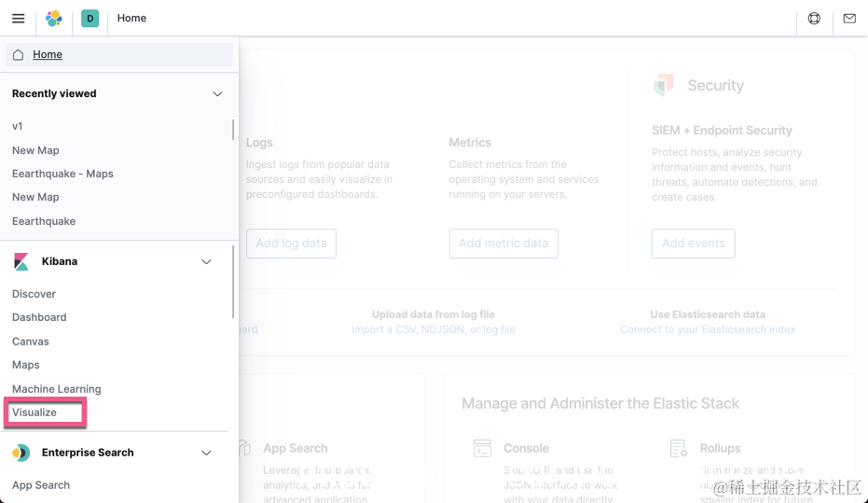The image size is (868, 503).
Task: Open Visualize in Kibana menu
Action: 34,412
